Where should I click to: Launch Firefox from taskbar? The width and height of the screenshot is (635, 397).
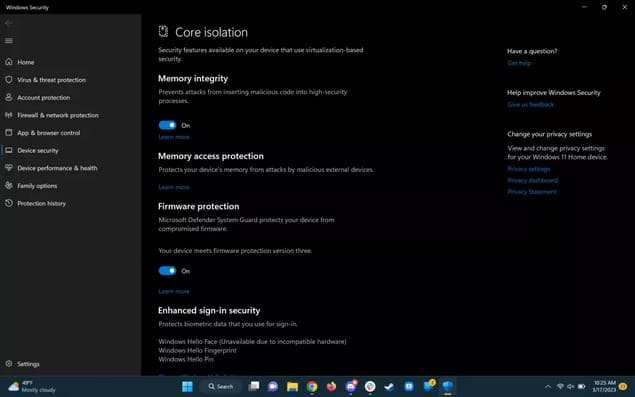331,386
